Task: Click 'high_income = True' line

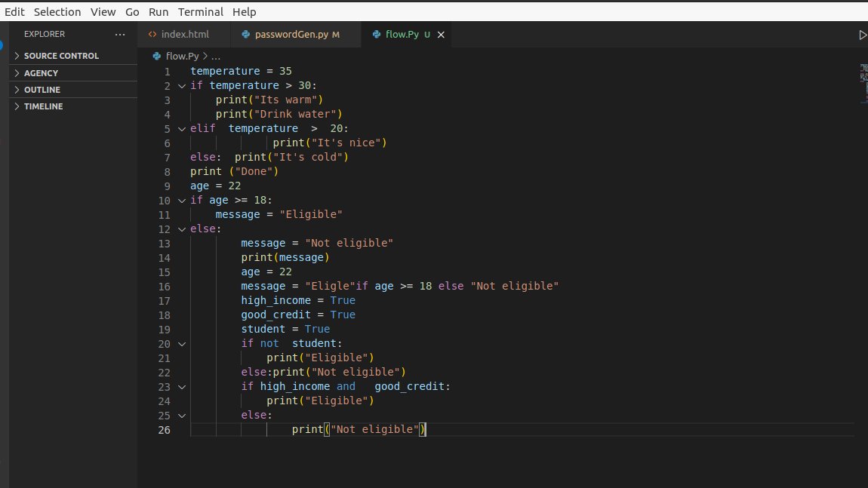Action: tap(298, 300)
